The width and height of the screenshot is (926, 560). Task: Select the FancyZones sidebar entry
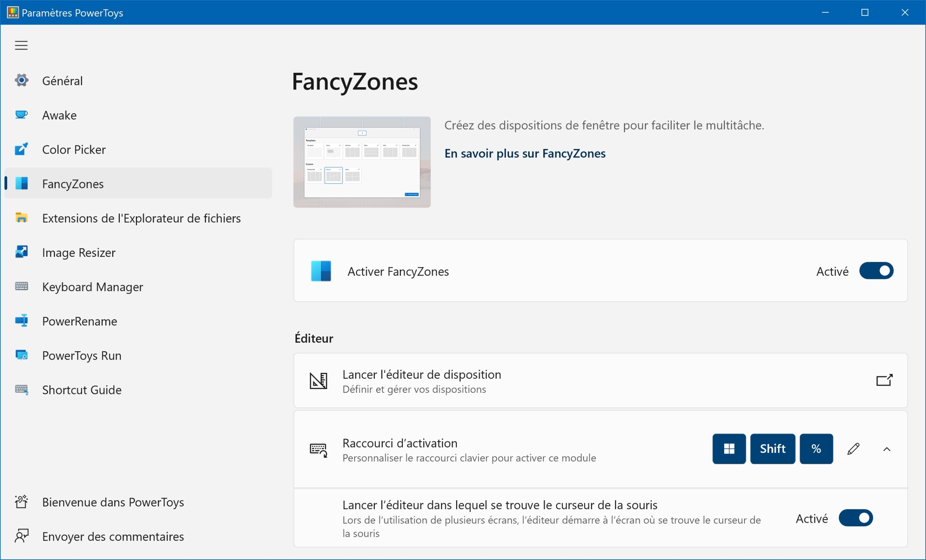[x=138, y=183]
